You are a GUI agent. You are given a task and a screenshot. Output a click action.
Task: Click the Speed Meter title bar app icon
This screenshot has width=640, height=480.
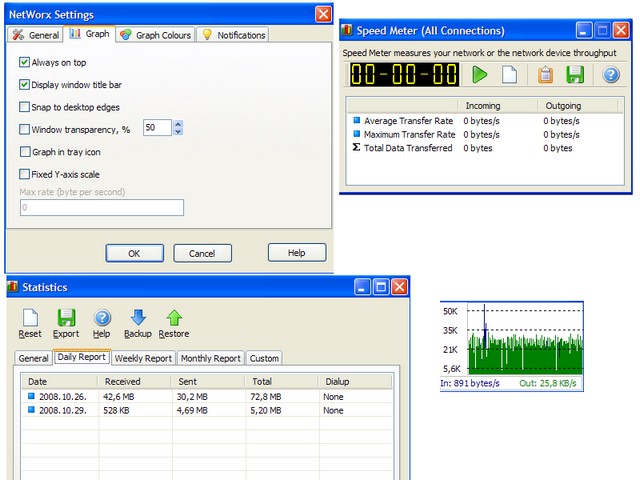(x=347, y=30)
